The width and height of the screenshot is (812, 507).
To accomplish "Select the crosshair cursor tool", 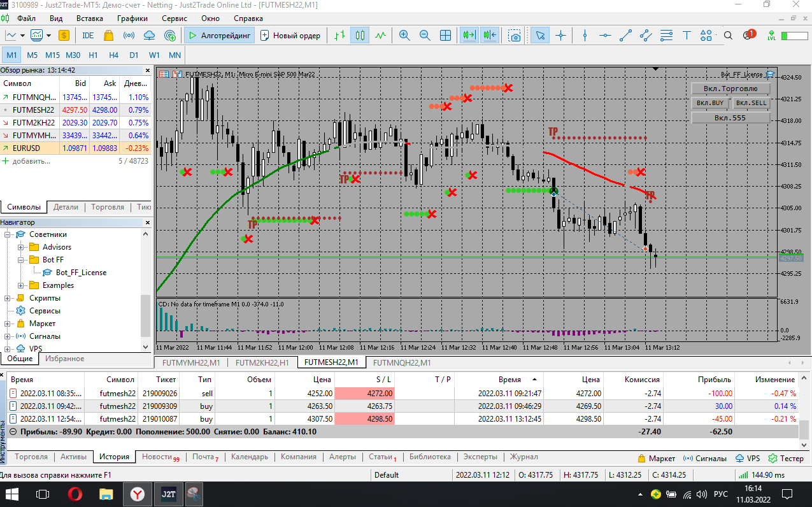I will coord(560,36).
